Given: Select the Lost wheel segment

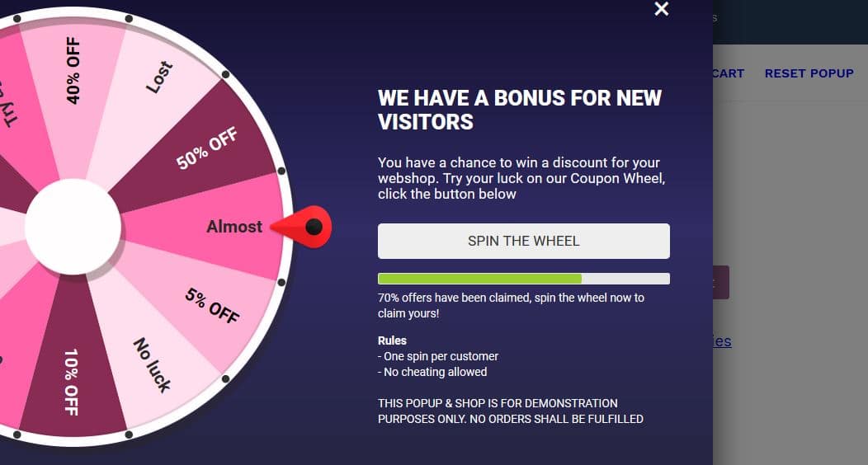Looking at the screenshot, I should point(159,77).
